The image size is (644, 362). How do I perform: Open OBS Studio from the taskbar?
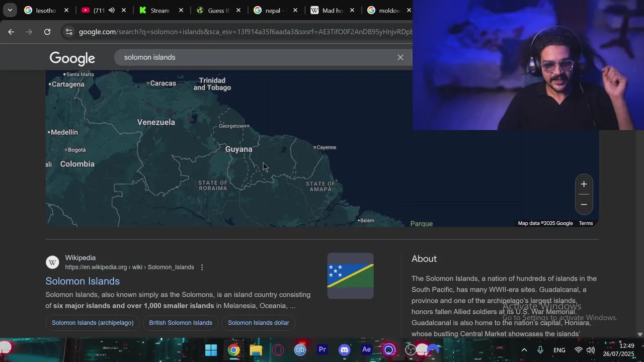(x=411, y=350)
